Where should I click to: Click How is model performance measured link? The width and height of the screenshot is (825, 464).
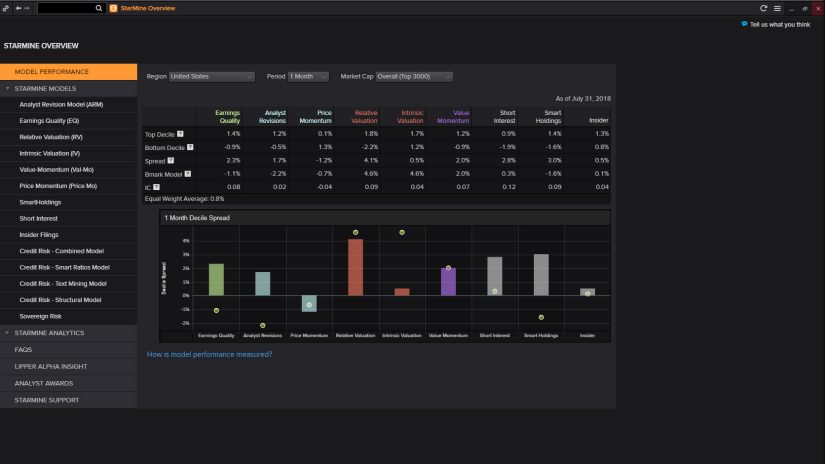(209, 355)
